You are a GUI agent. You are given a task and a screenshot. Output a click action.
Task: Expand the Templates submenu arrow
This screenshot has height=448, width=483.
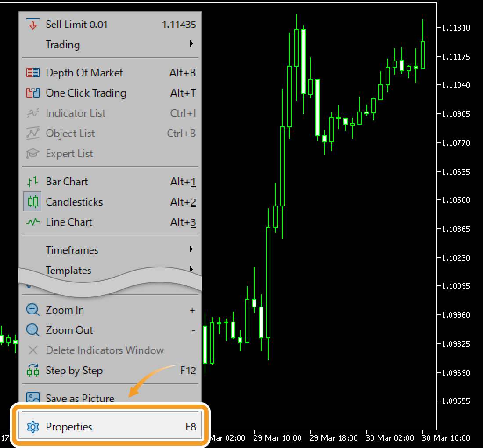pyautogui.click(x=191, y=269)
